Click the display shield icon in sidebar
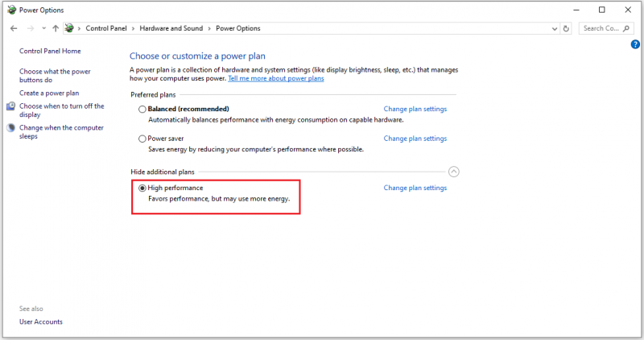The height and width of the screenshot is (340, 644). point(11,106)
